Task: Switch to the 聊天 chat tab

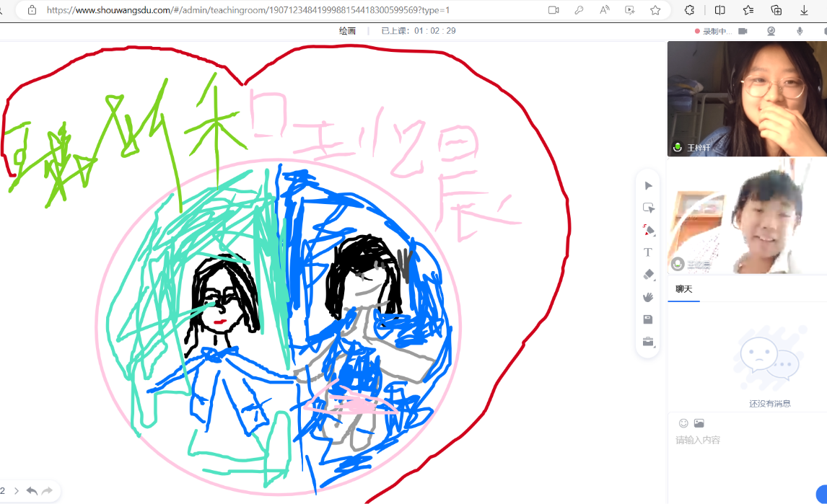Action: click(x=683, y=289)
